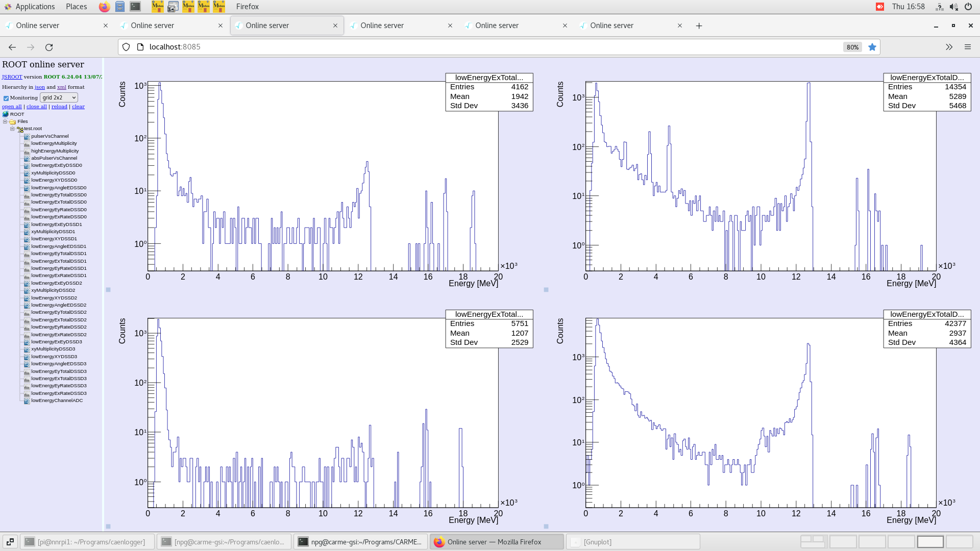Toggle the Monitoring checkbox
This screenshot has width=980, height=551.
pos(6,98)
